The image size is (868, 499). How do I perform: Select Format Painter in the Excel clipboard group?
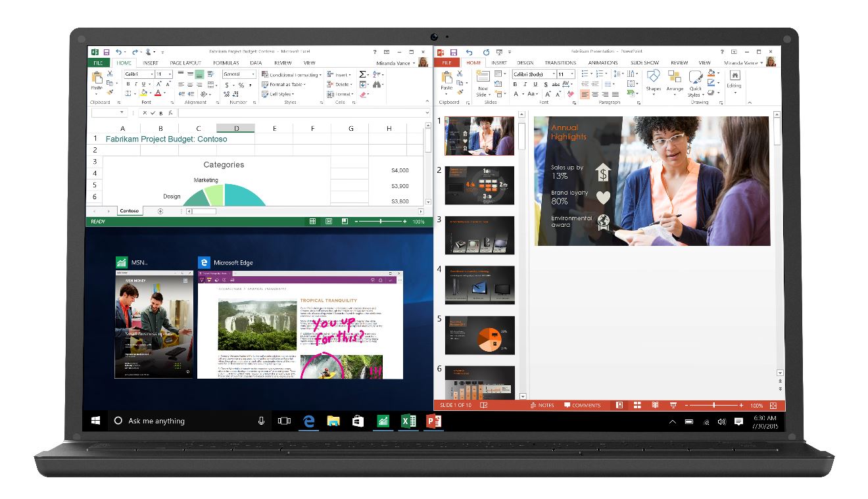(110, 93)
